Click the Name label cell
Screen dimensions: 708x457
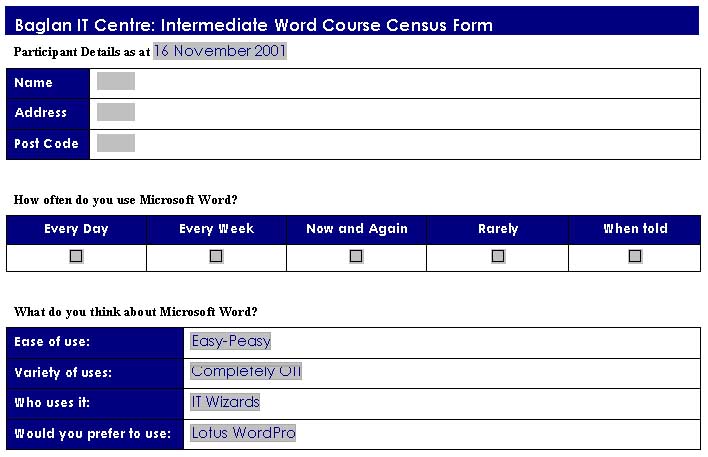(48, 84)
